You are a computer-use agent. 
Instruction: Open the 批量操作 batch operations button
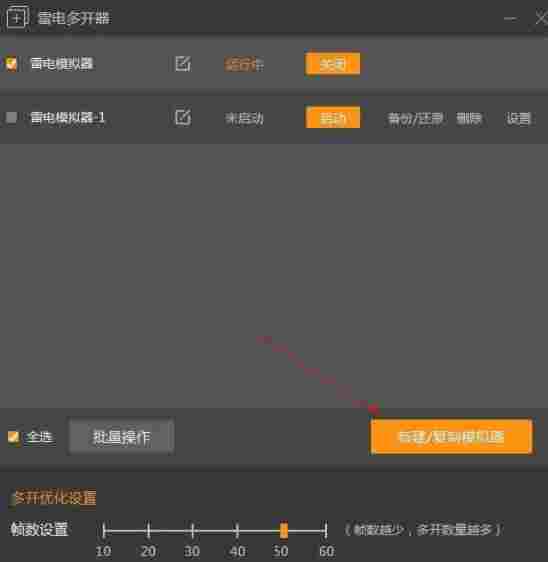(121, 437)
